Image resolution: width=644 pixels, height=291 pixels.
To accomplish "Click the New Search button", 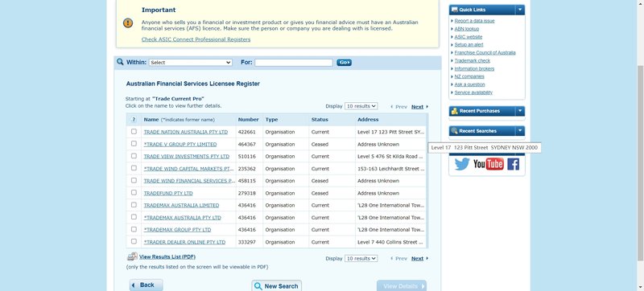I will tap(276, 286).
